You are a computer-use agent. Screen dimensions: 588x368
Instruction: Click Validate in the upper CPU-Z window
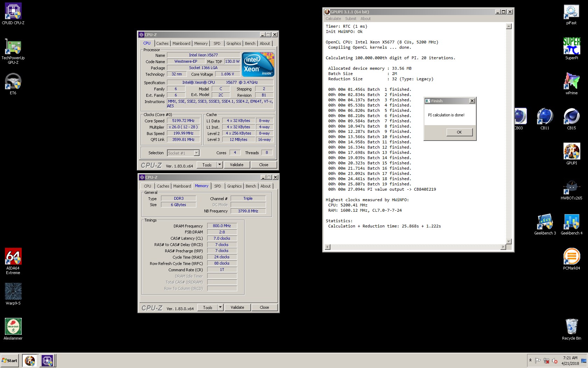pos(237,165)
